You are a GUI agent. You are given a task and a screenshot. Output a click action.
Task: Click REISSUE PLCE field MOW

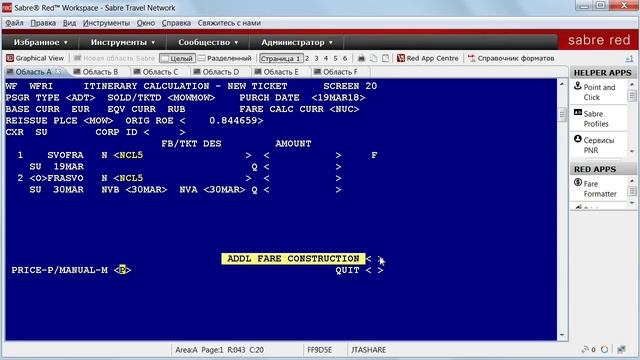coord(98,121)
